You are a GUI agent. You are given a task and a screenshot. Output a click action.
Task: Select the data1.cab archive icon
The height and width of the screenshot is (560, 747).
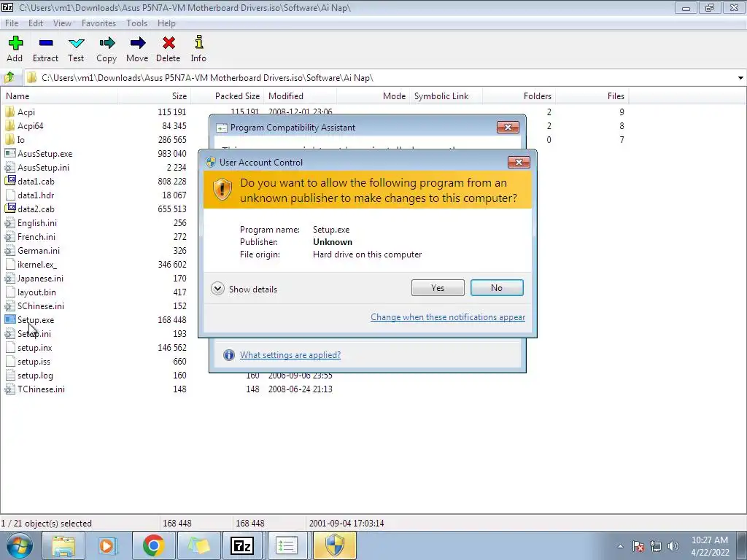pos(9,181)
